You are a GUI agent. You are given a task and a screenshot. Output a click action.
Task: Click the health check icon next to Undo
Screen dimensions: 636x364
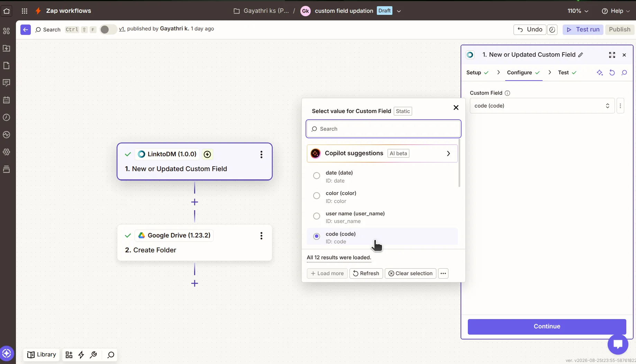pyautogui.click(x=553, y=30)
